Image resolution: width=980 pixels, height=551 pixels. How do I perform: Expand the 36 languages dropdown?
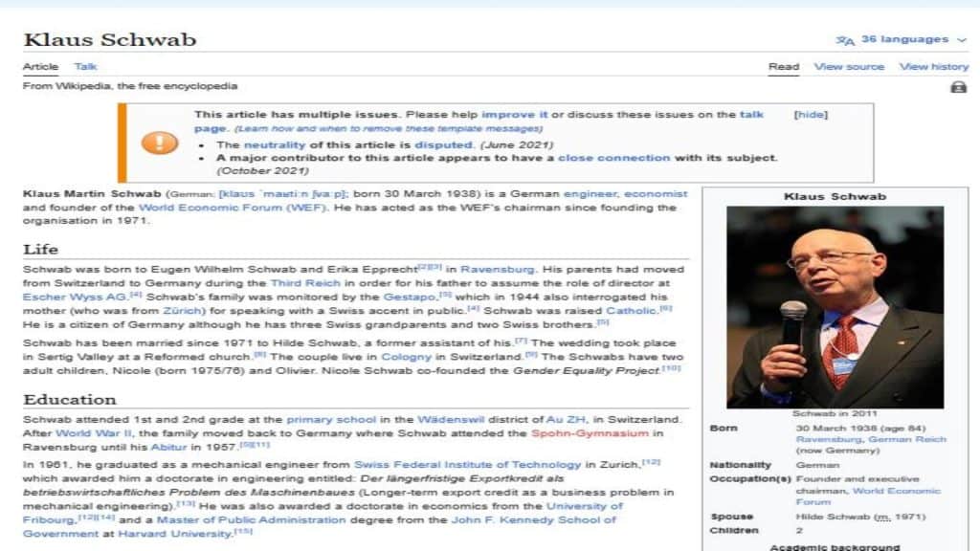tap(903, 39)
